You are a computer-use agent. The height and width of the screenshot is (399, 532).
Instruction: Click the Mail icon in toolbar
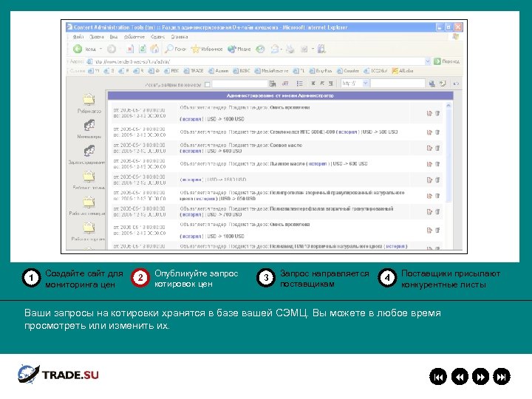coord(275,50)
